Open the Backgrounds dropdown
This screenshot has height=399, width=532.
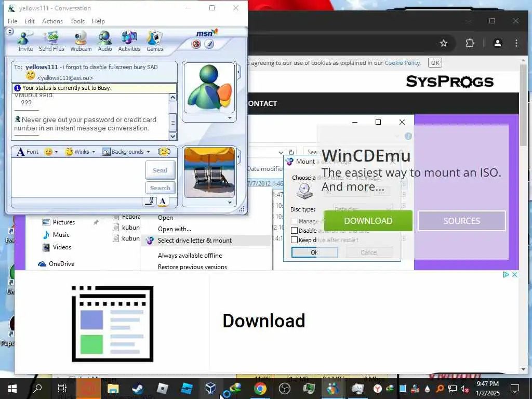[x=126, y=152]
